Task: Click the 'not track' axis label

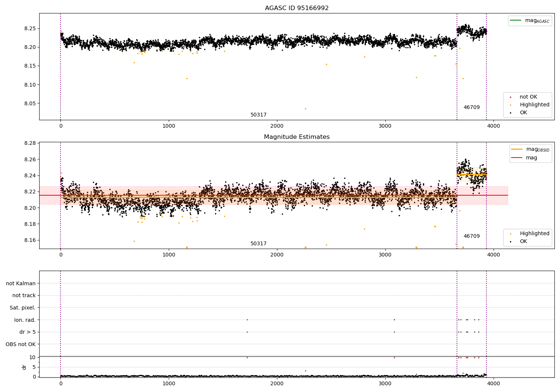Action: [x=24, y=296]
